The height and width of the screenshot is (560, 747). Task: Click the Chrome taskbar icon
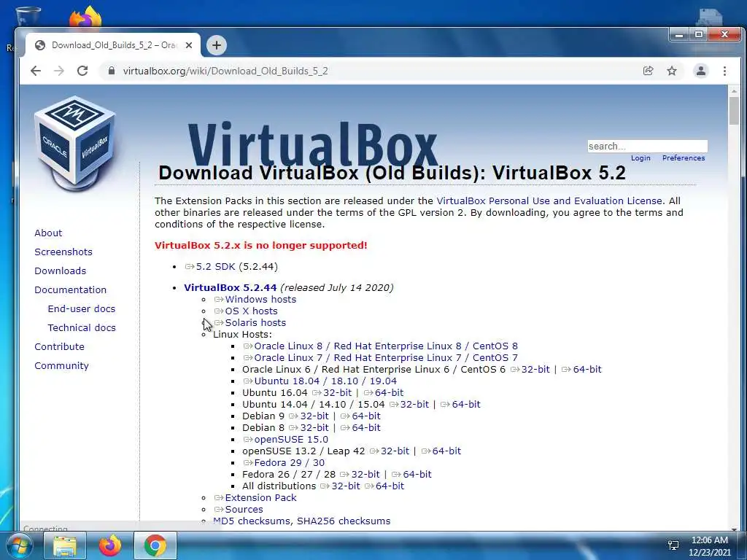click(x=155, y=546)
